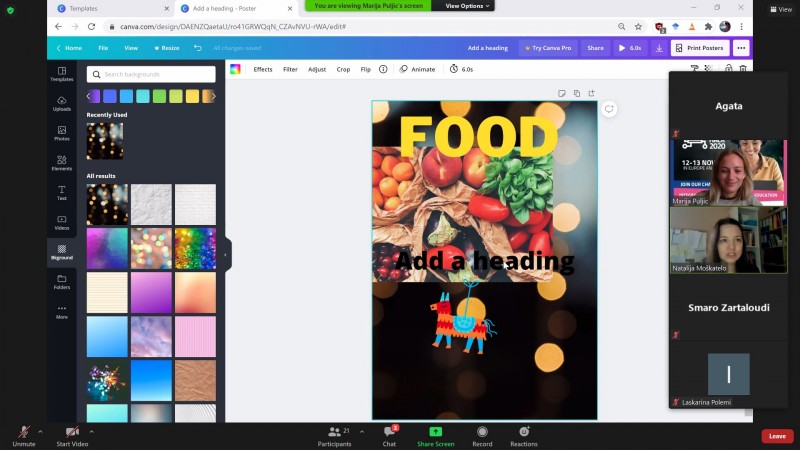
Task: Click Try Canva Pro button
Action: [x=548, y=48]
